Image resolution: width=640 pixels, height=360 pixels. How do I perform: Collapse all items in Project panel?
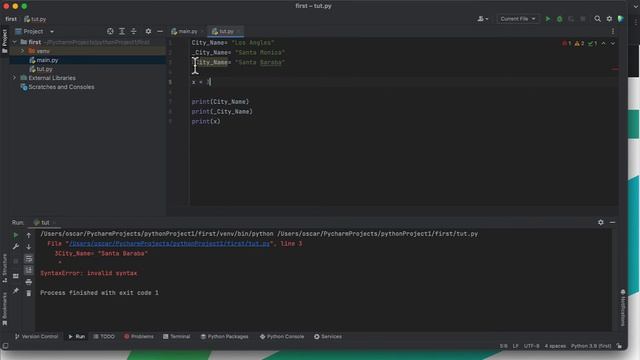pyautogui.click(x=133, y=31)
